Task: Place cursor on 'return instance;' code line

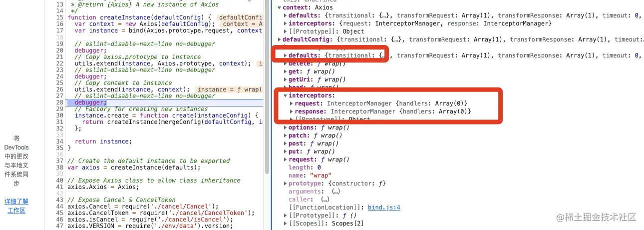Action: pos(103,141)
